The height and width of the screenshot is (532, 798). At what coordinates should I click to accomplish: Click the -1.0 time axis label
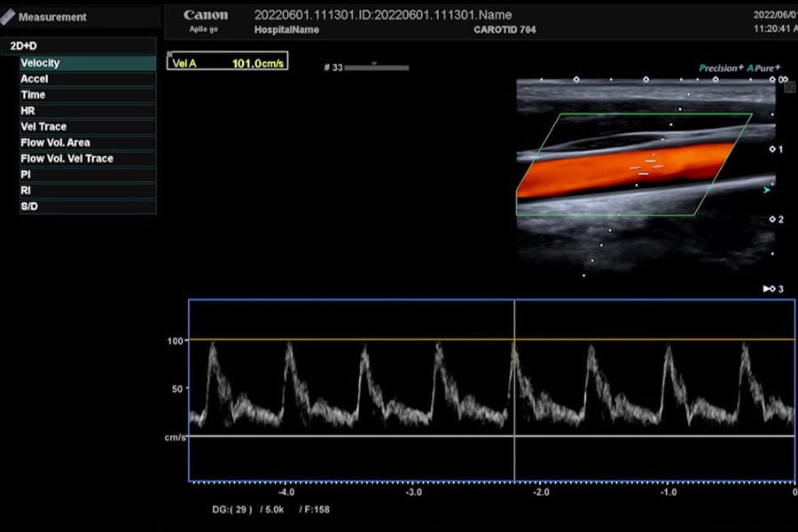[669, 492]
